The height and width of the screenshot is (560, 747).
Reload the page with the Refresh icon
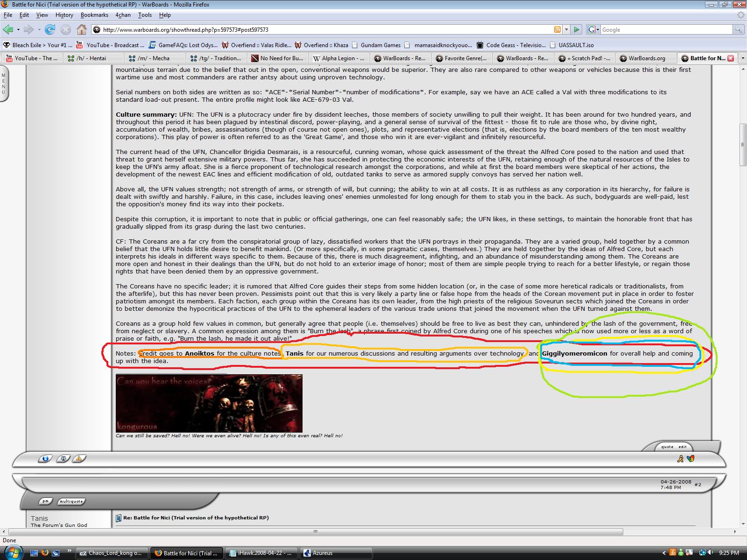[x=50, y=29]
